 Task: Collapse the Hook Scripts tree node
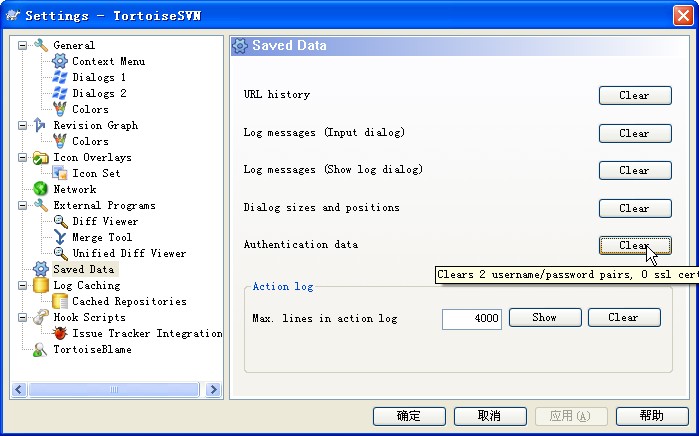[22, 317]
